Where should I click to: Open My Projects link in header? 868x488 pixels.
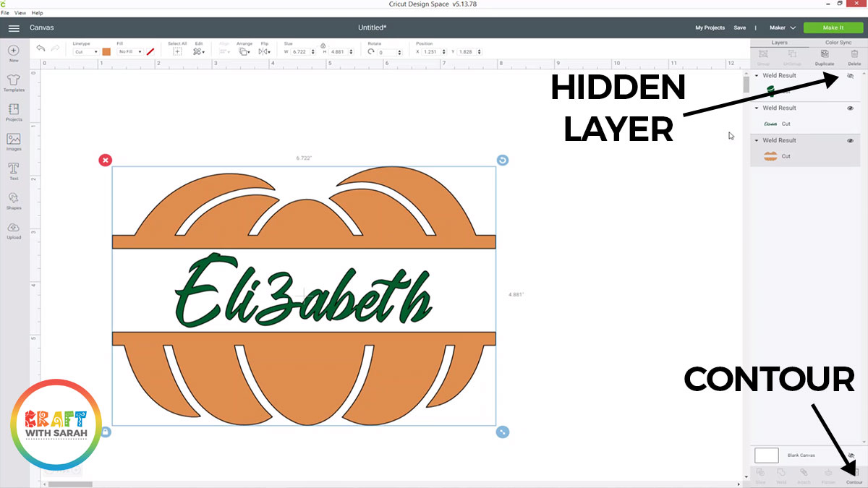coord(710,27)
